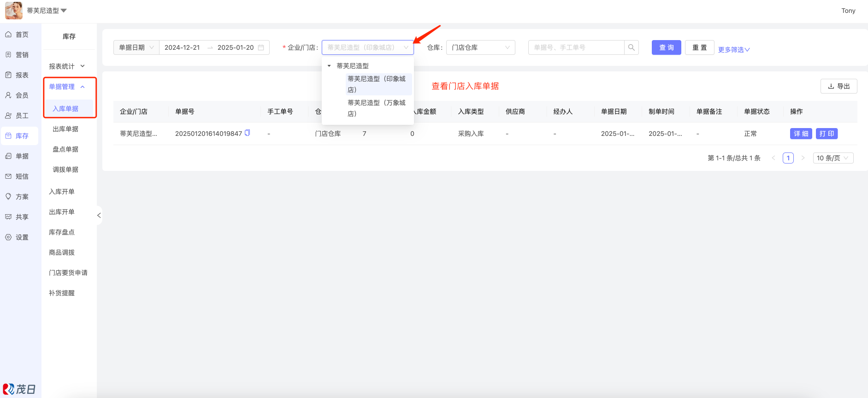Open 库存盘点 in the submenu
The image size is (868, 398).
[62, 232]
